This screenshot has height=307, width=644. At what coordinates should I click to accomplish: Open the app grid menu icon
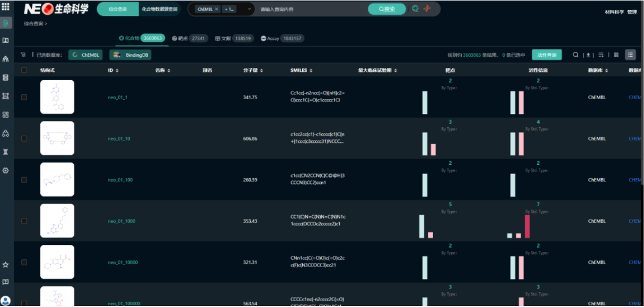[6, 7]
